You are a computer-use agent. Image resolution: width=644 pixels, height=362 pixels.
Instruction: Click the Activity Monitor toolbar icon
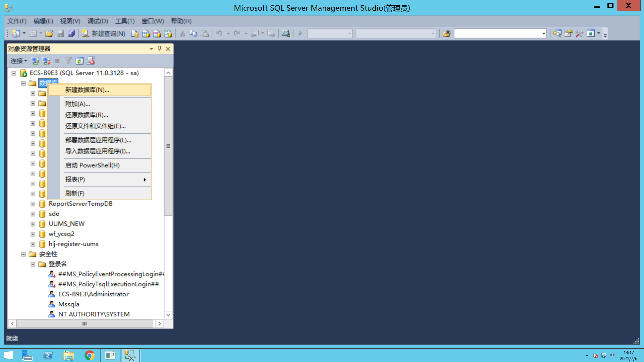(285, 34)
